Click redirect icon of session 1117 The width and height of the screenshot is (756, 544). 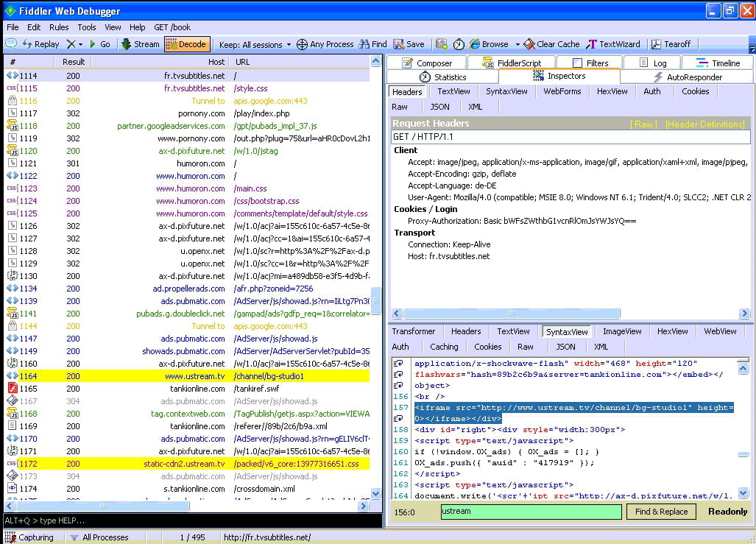pyautogui.click(x=12, y=113)
